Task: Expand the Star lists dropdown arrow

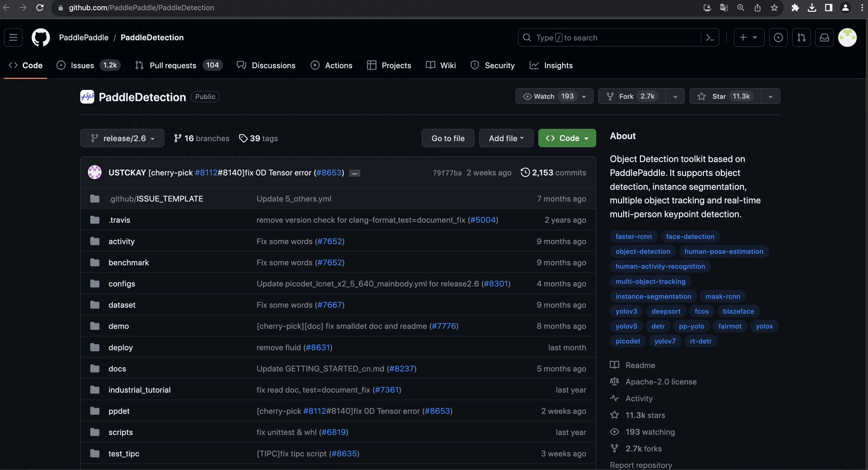Action: point(770,97)
